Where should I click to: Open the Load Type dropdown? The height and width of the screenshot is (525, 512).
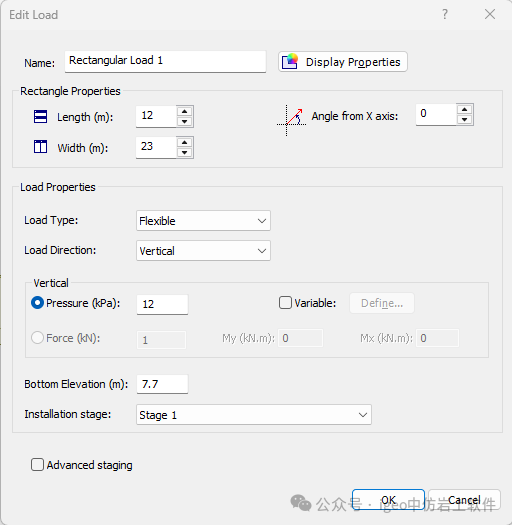[203, 221]
